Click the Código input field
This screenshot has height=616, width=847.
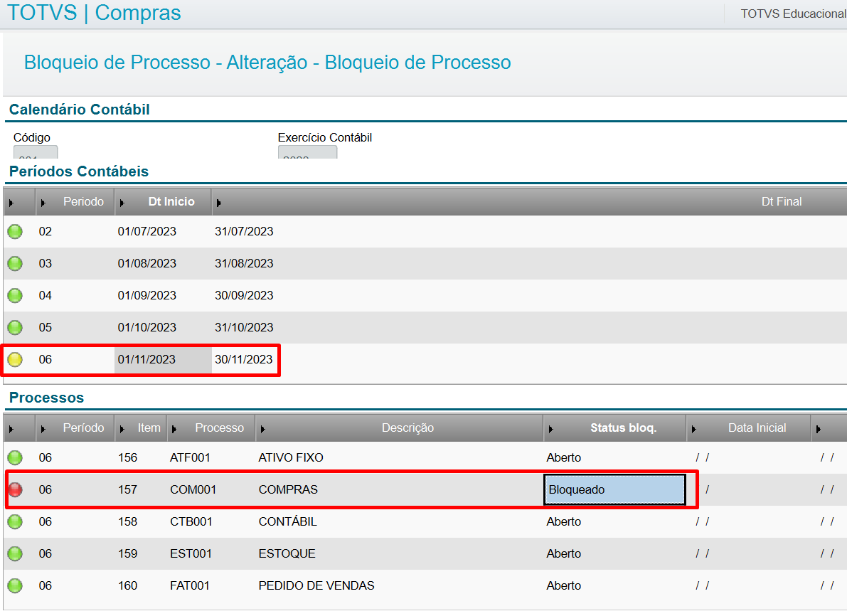coord(34,151)
